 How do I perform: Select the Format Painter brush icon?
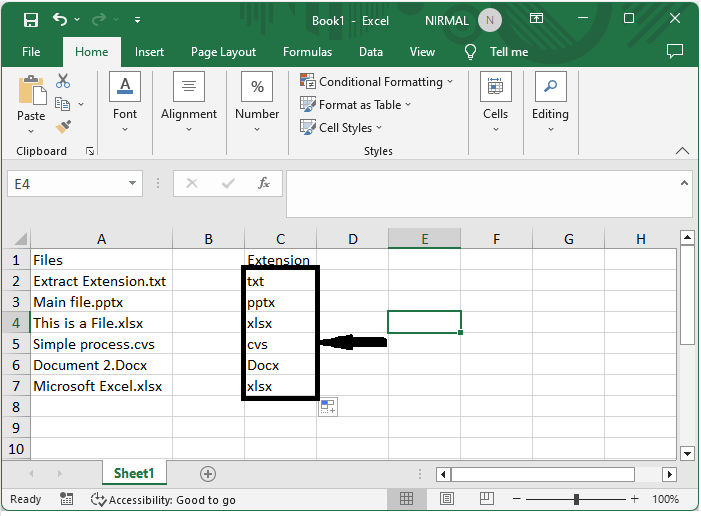click(63, 127)
